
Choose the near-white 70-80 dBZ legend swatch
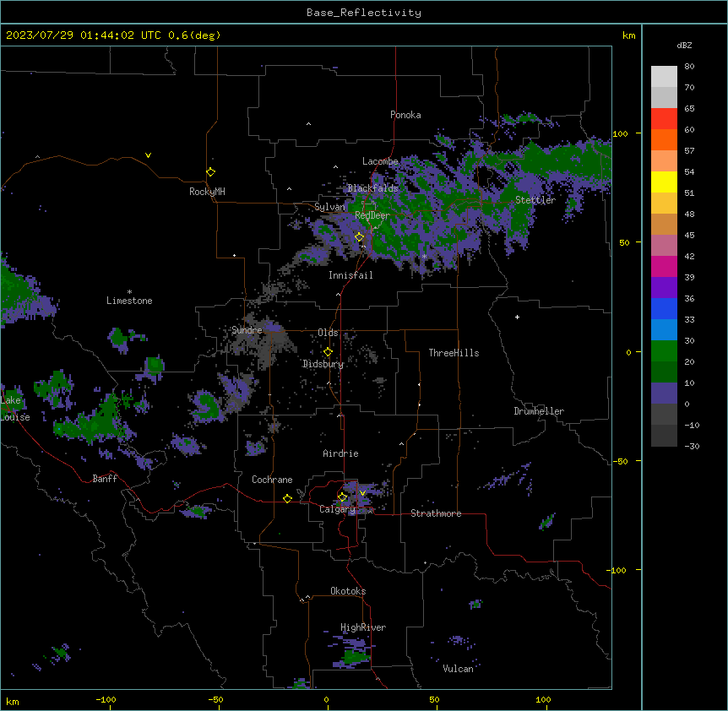pos(664,77)
